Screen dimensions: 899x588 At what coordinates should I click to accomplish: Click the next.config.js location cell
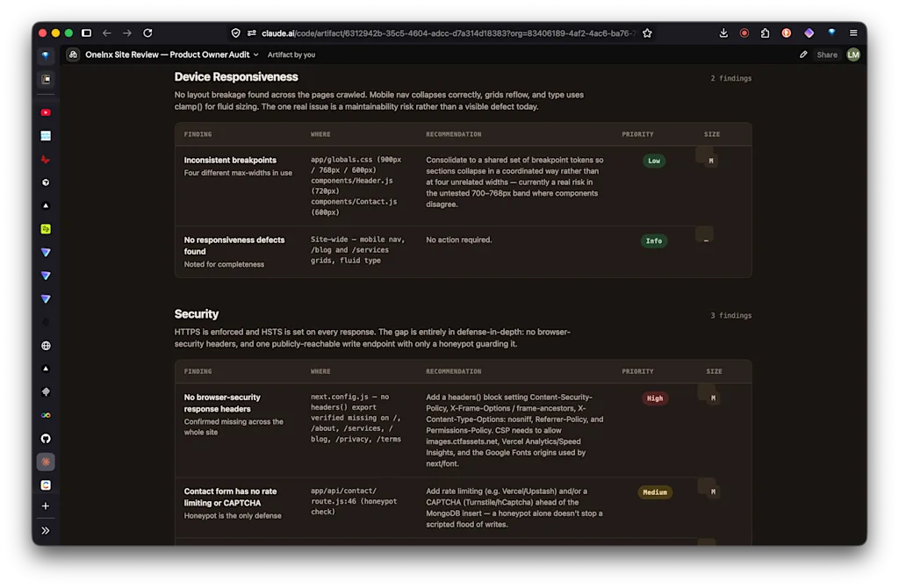click(x=356, y=418)
